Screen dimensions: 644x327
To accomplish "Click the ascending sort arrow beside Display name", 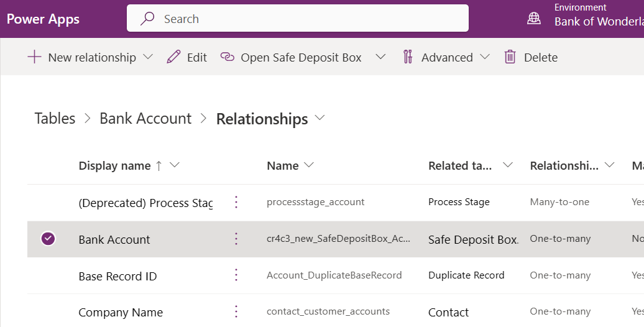I will click(x=159, y=165).
